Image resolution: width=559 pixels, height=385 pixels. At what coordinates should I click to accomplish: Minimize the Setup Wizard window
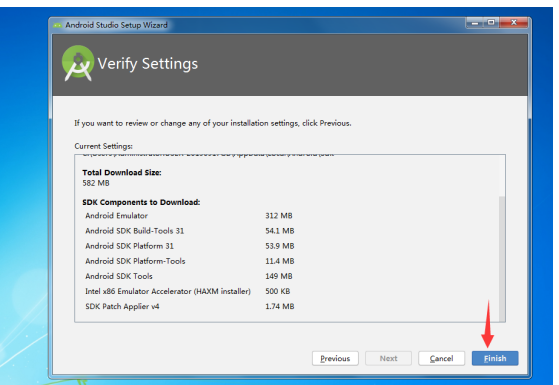(475, 23)
